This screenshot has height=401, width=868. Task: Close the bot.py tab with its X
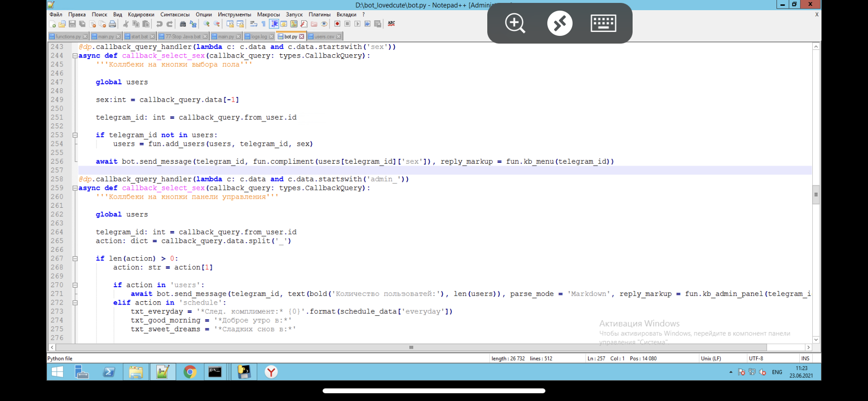click(301, 36)
